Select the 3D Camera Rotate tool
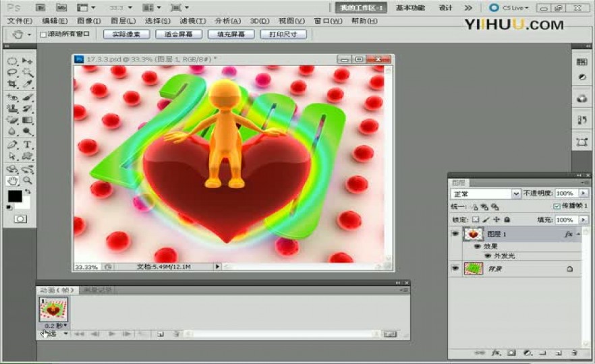Image resolution: width=595 pixels, height=364 pixels. tap(27, 169)
